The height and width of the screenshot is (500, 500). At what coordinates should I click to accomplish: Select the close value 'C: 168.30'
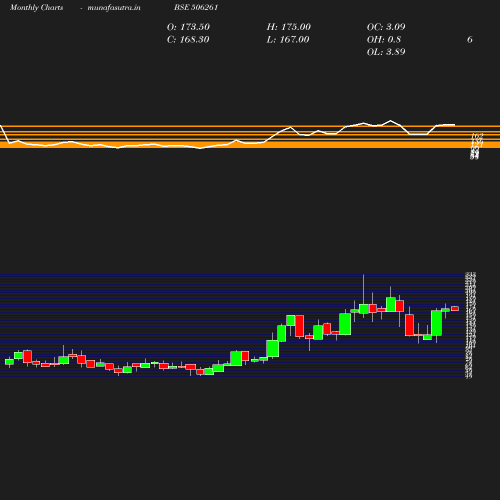[188, 40]
